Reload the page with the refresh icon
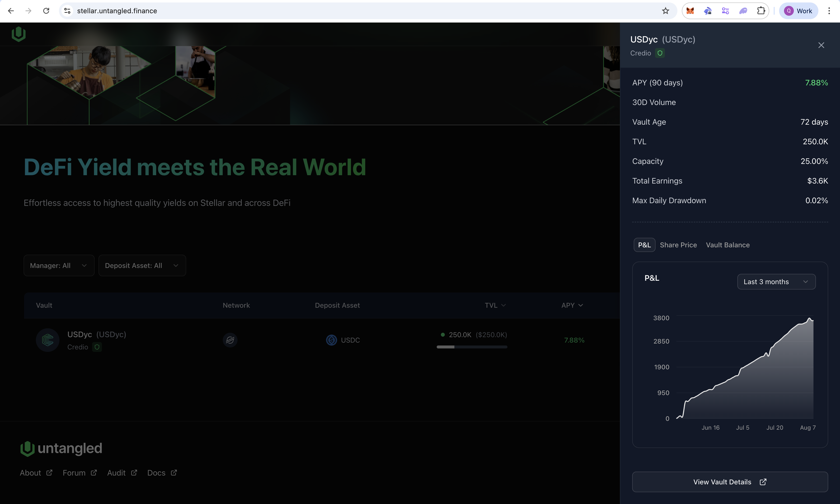 pyautogui.click(x=46, y=11)
